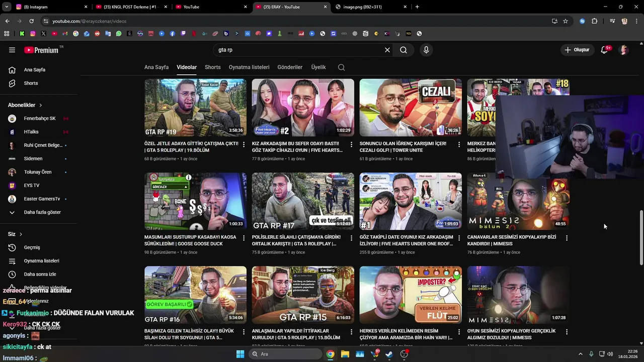Open Windows Start menu

point(240,354)
